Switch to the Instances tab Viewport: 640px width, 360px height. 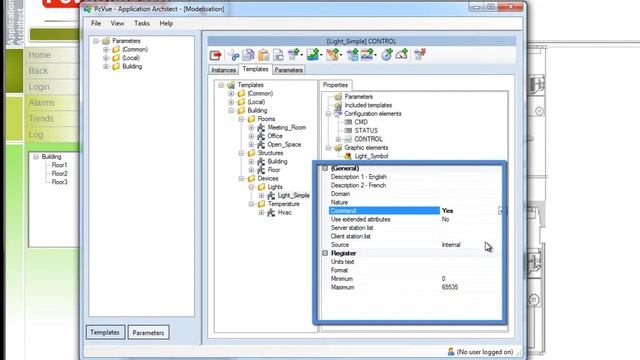[x=223, y=70]
